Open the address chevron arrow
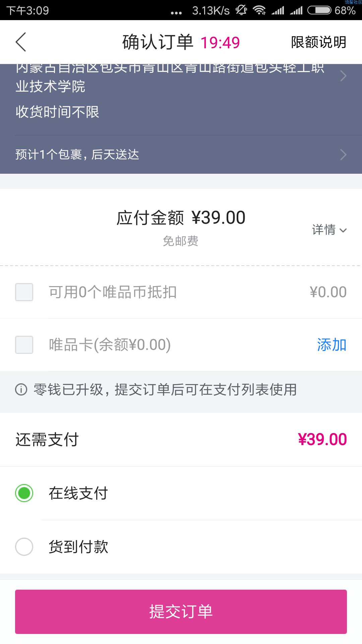Image resolution: width=362 pixels, height=644 pixels. coord(343,76)
